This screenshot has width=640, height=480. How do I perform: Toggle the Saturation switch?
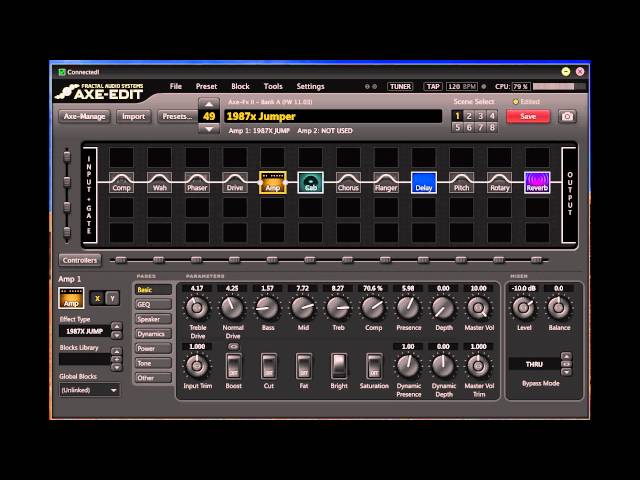tap(374, 366)
